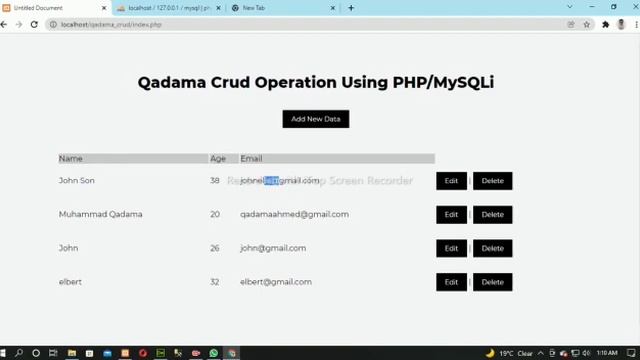Open Cortana circle on taskbar

36,353
